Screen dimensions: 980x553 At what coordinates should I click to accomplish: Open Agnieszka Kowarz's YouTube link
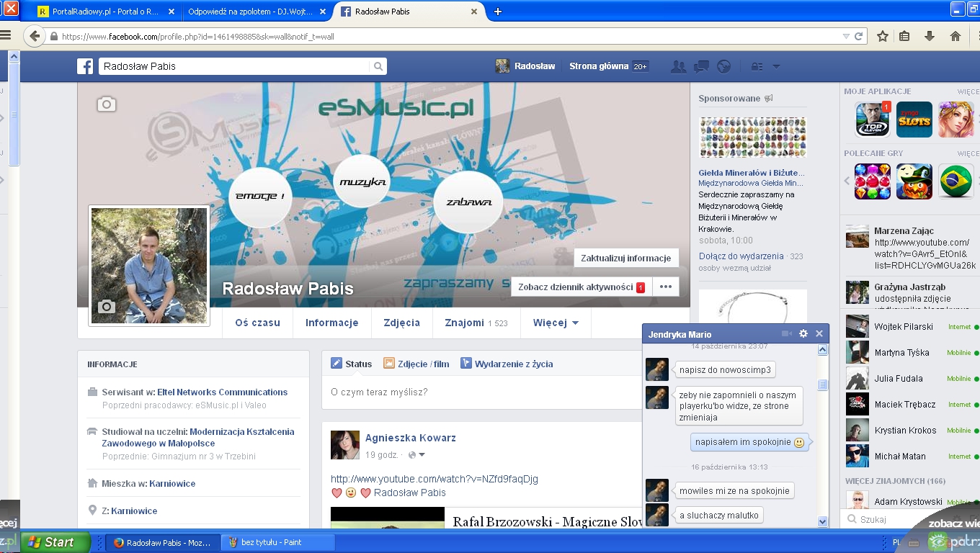tap(434, 479)
